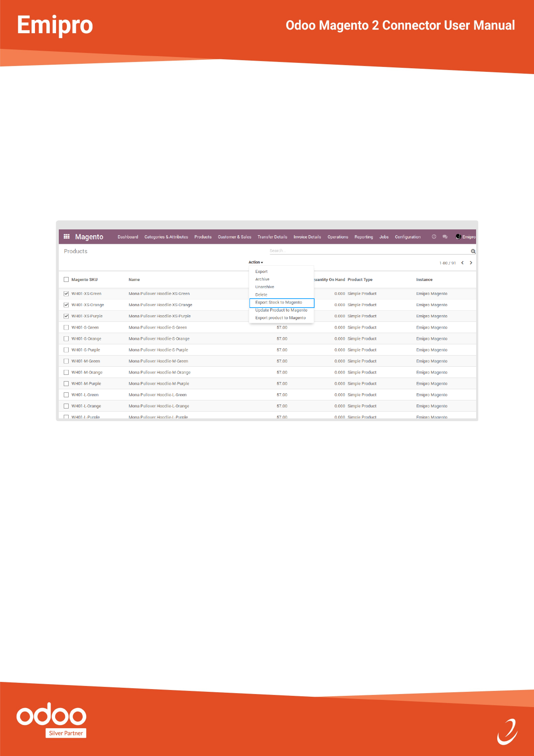Uncheck the WH01-XS-Purple row checkbox
The image size is (534, 756).
click(x=66, y=316)
